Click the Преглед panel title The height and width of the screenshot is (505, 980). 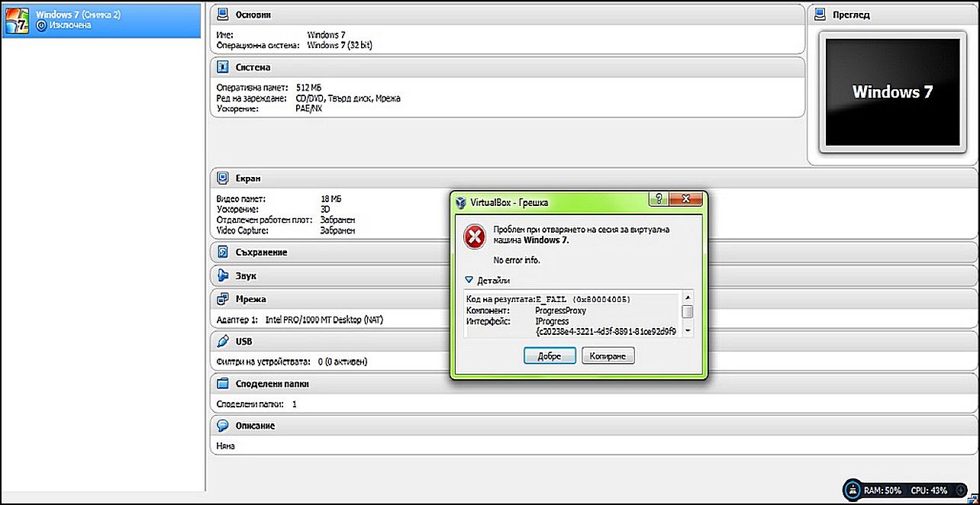pyautogui.click(x=851, y=14)
